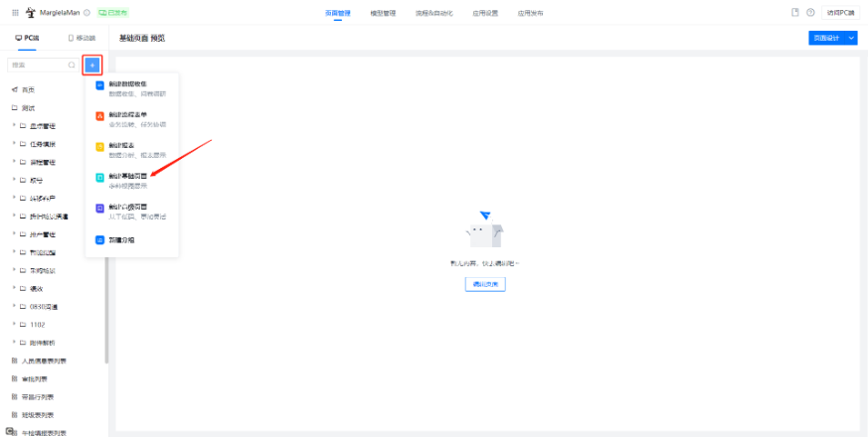Click the search magnifier icon

72,65
